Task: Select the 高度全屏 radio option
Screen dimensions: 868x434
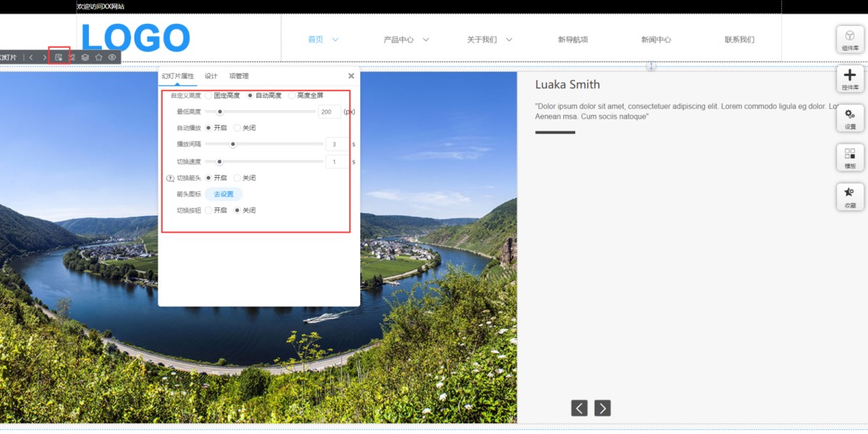Action: 292,95
